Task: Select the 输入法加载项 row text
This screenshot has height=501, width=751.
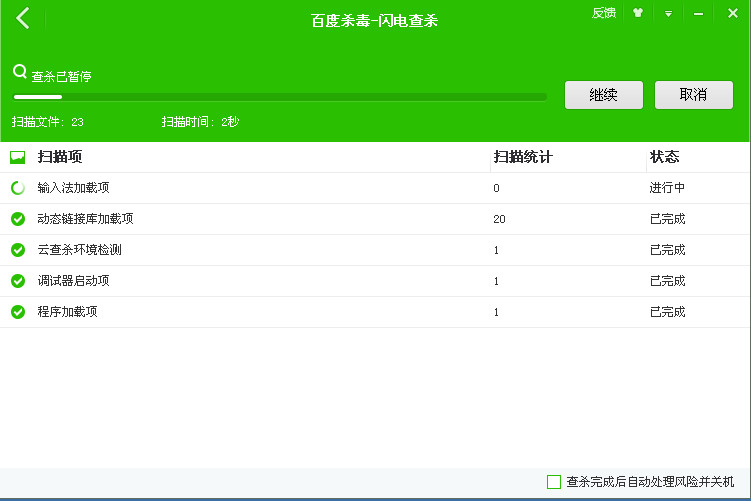Action: pos(73,188)
